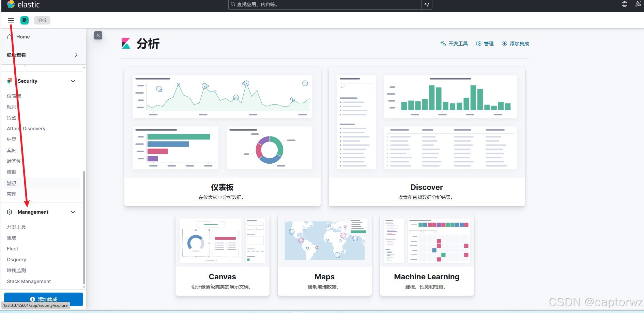Click the sidebar scrollbar down arrow
The width and height of the screenshot is (644, 313).
click(x=84, y=287)
